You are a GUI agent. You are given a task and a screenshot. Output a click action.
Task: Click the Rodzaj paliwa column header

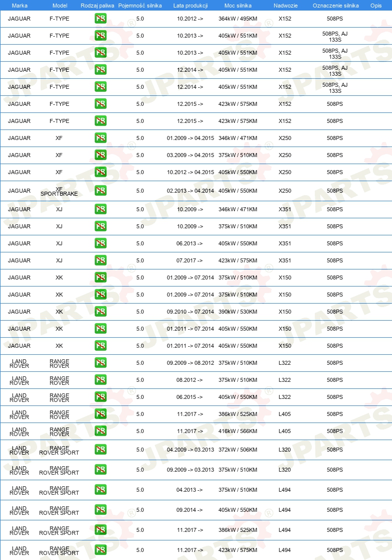97,6
